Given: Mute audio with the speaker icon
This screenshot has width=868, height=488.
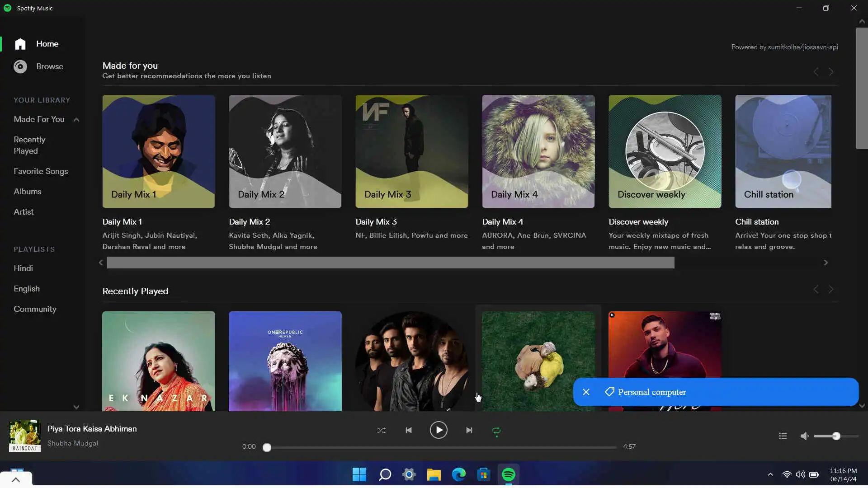Looking at the screenshot, I should (x=804, y=436).
